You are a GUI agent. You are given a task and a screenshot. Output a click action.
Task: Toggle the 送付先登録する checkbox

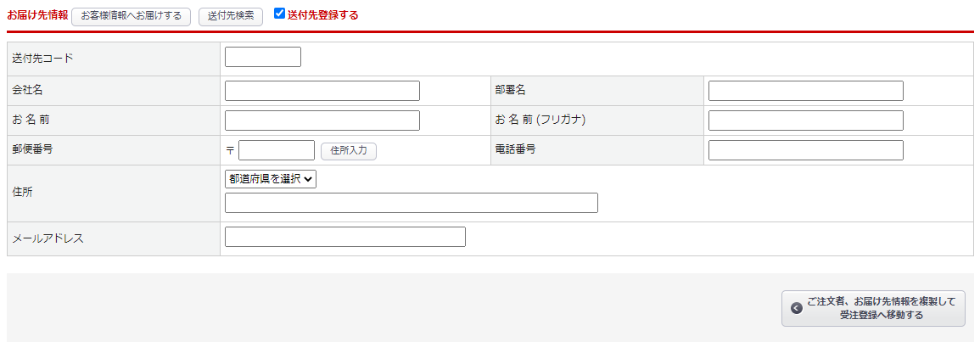pyautogui.click(x=279, y=14)
